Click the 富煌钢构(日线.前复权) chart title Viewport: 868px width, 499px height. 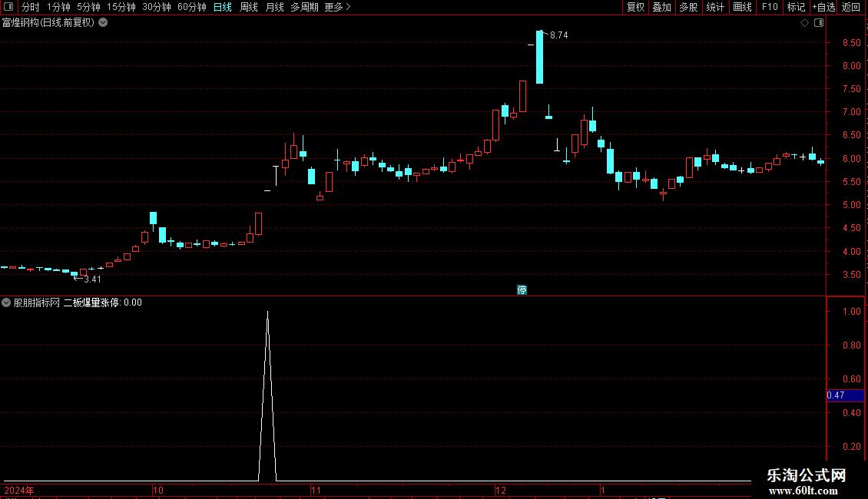click(48, 23)
